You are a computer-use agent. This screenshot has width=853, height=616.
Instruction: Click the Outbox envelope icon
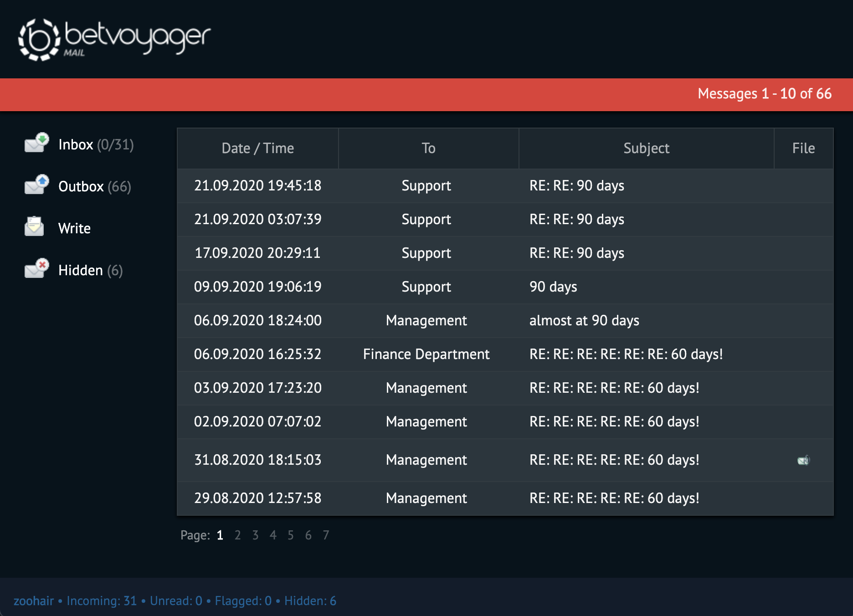coord(37,185)
